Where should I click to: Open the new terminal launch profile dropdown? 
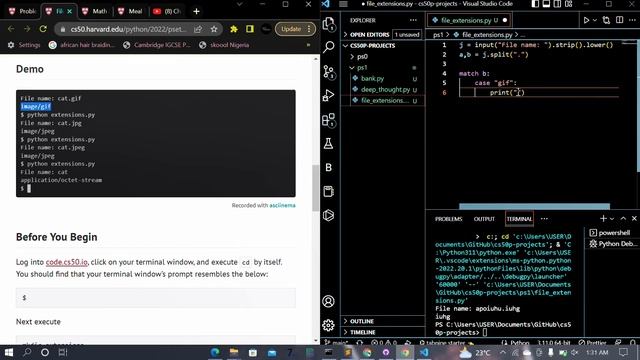(x=612, y=219)
